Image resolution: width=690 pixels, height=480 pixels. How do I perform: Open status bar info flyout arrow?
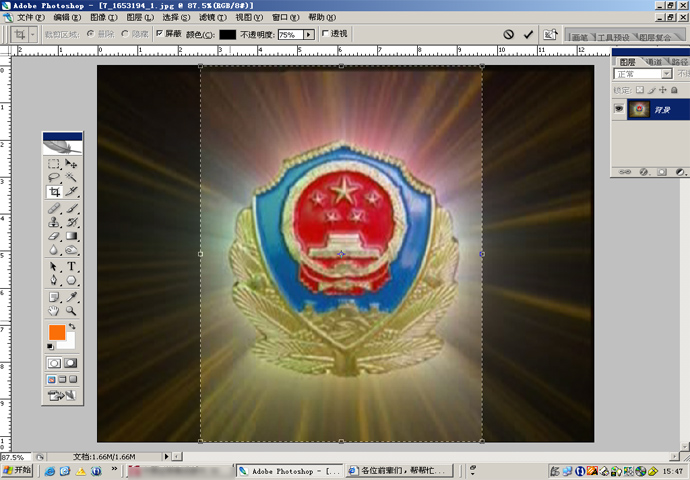pyautogui.click(x=166, y=457)
